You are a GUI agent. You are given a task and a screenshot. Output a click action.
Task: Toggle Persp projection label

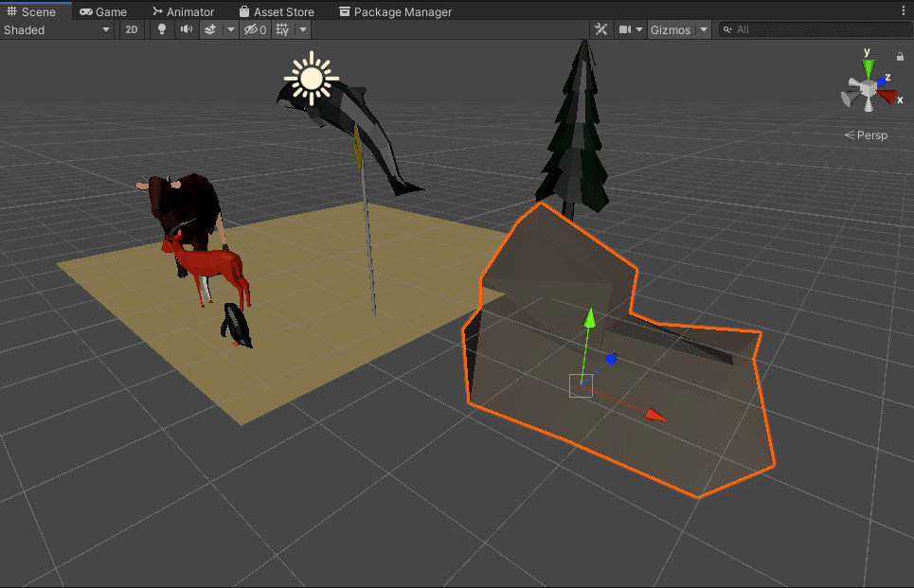pos(867,135)
